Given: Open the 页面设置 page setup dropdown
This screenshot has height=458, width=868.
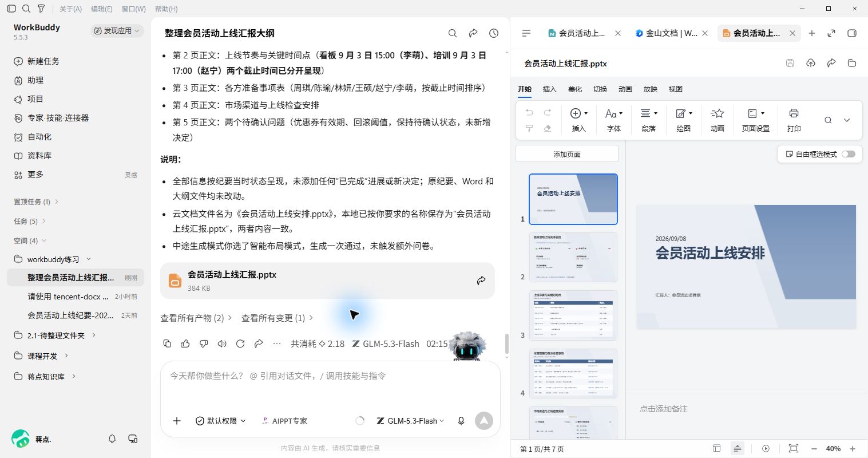Looking at the screenshot, I should [x=756, y=120].
